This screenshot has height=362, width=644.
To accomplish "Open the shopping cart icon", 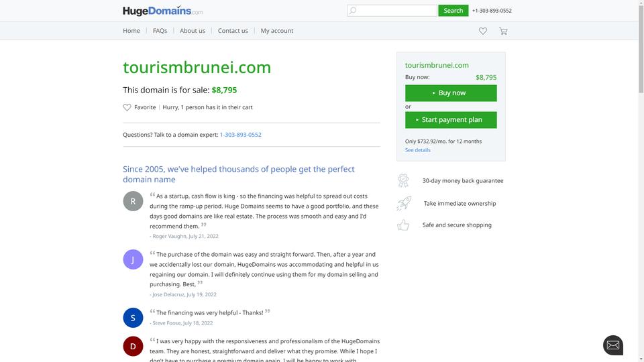I will (x=503, y=31).
